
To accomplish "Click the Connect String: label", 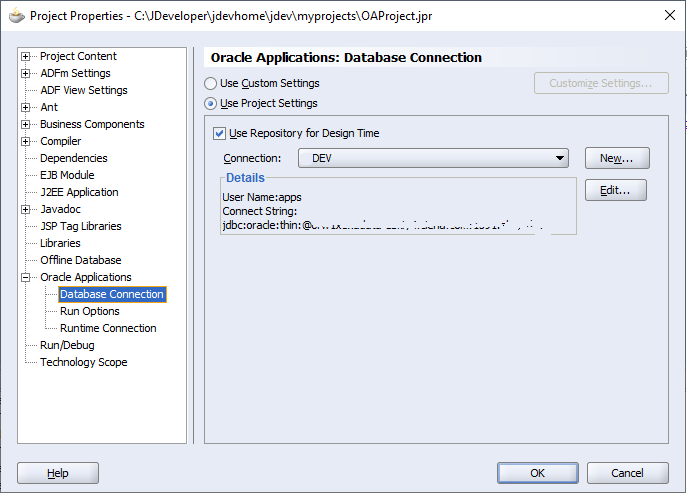I will [x=260, y=211].
